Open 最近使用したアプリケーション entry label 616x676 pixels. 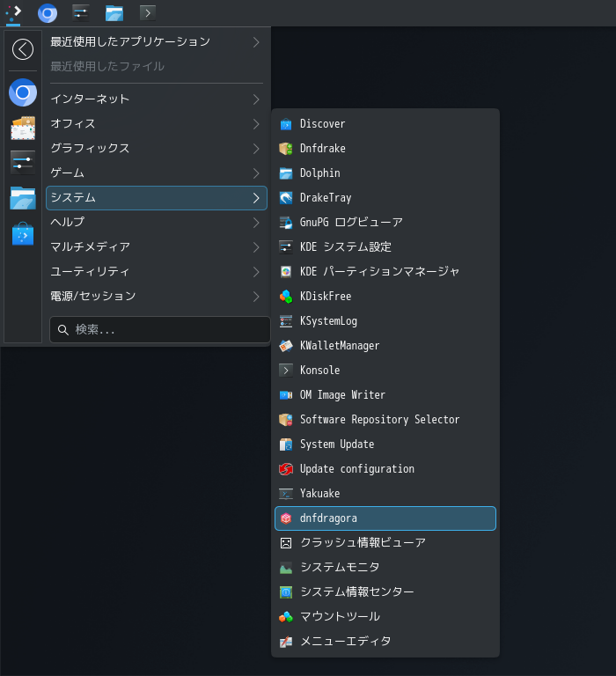click(x=130, y=42)
